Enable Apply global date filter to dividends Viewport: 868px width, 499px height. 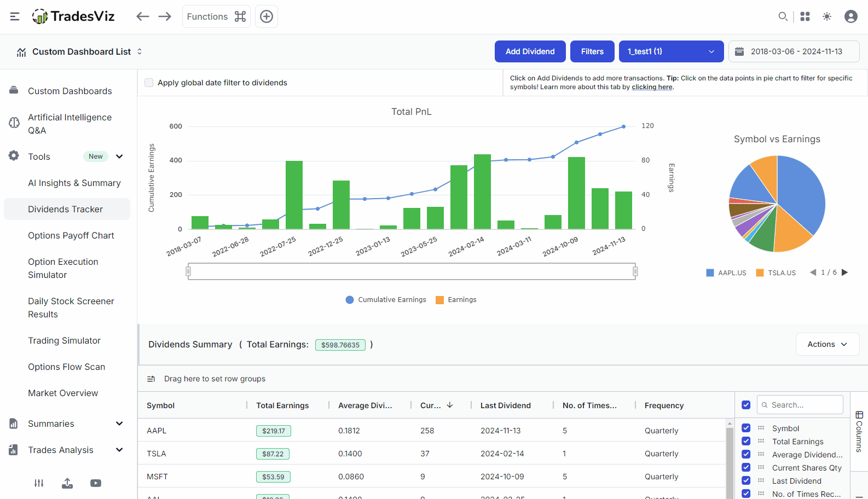149,83
